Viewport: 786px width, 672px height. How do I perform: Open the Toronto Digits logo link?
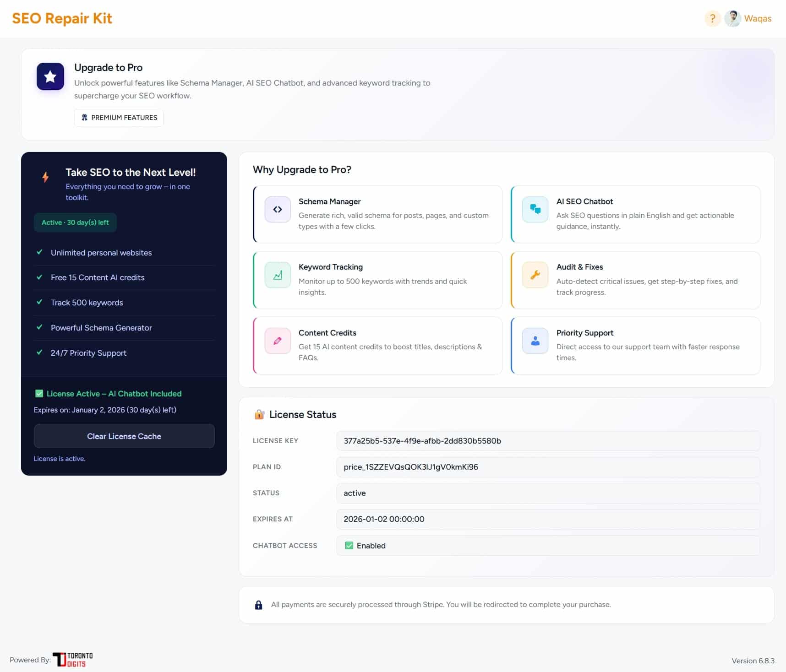pos(72,660)
